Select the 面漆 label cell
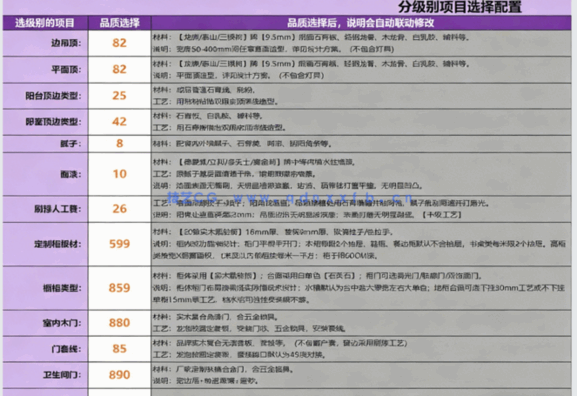 tap(45, 174)
